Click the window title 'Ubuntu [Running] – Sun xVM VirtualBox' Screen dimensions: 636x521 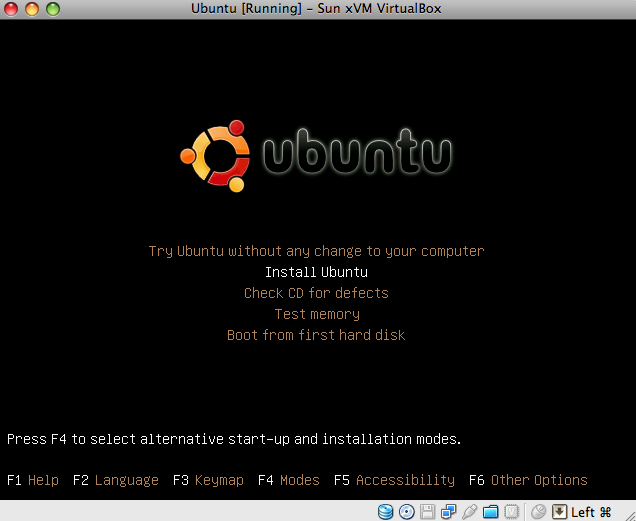[316, 9]
